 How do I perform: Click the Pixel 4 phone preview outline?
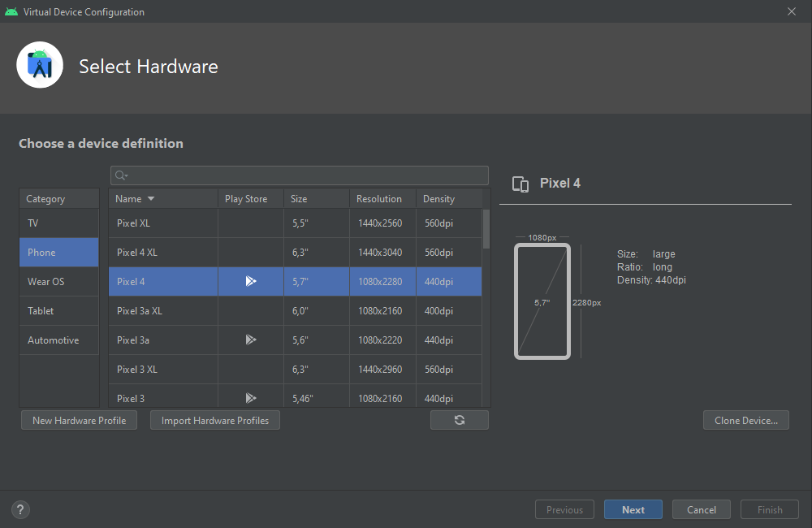[542, 301]
